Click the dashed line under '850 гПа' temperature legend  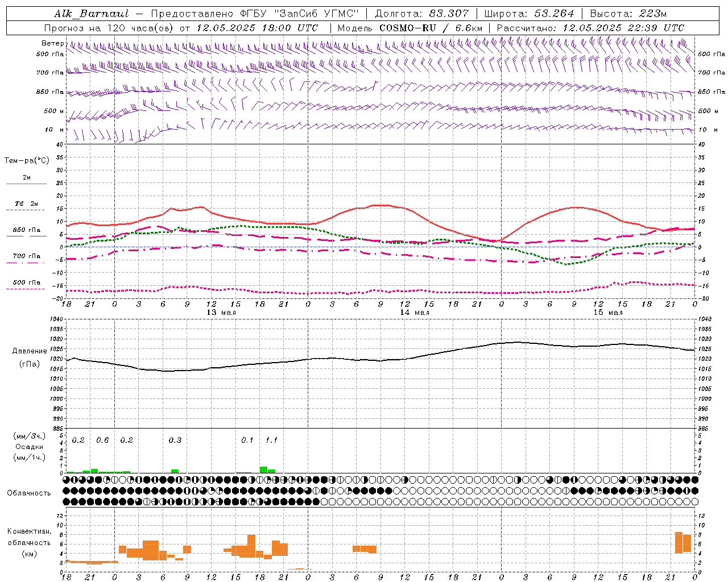click(26, 236)
